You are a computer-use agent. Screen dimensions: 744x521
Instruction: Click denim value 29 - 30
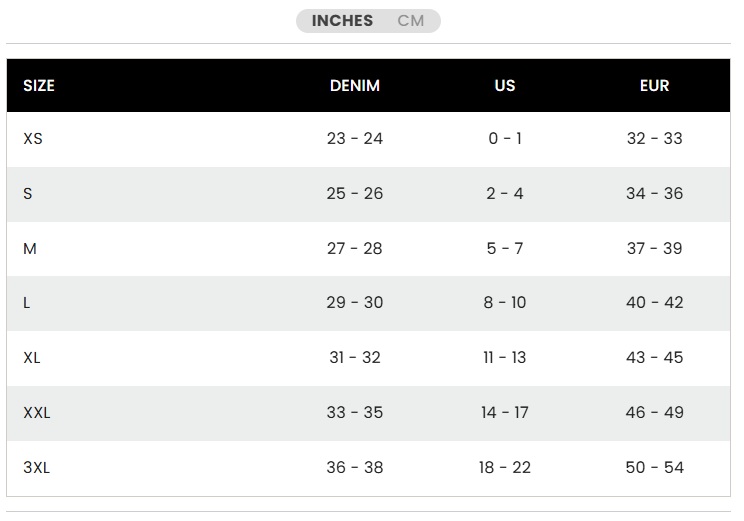(355, 303)
